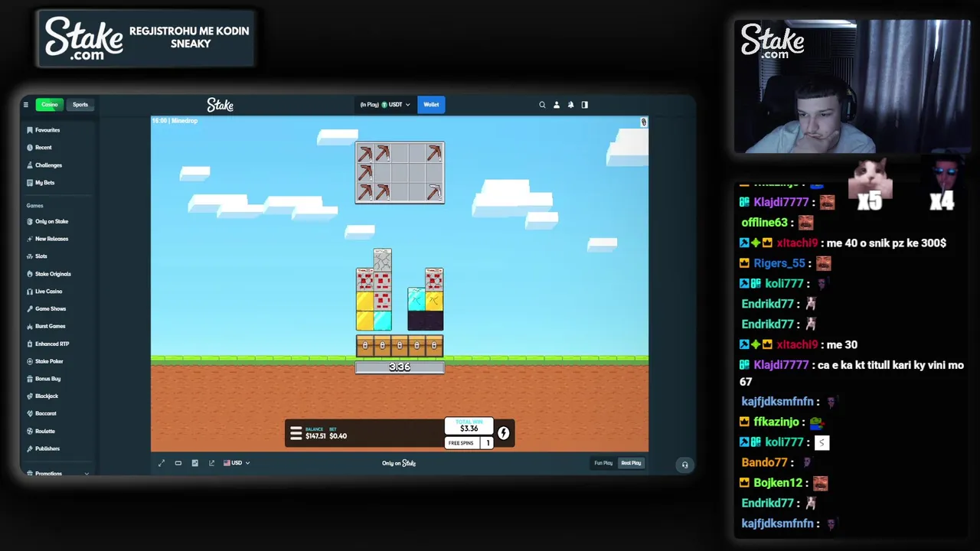Open the game's hamburger menu near Balance
Viewport: 980px width, 551px height.
pyautogui.click(x=296, y=434)
